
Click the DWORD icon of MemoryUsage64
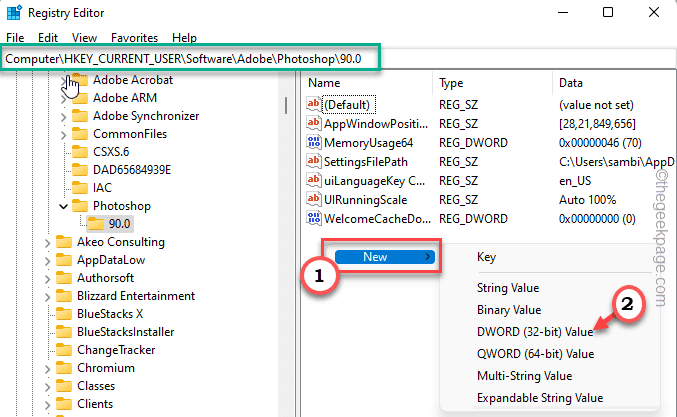point(314,142)
